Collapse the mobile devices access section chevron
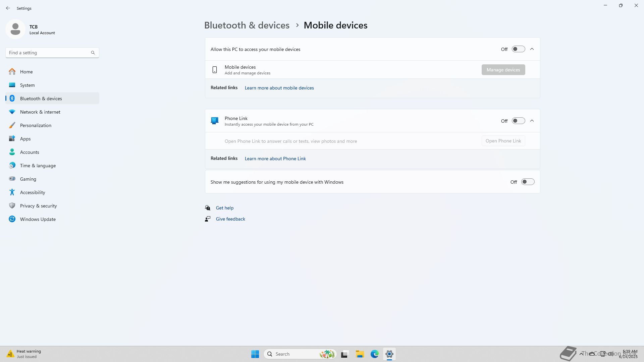Image resolution: width=644 pixels, height=362 pixels. point(532,49)
